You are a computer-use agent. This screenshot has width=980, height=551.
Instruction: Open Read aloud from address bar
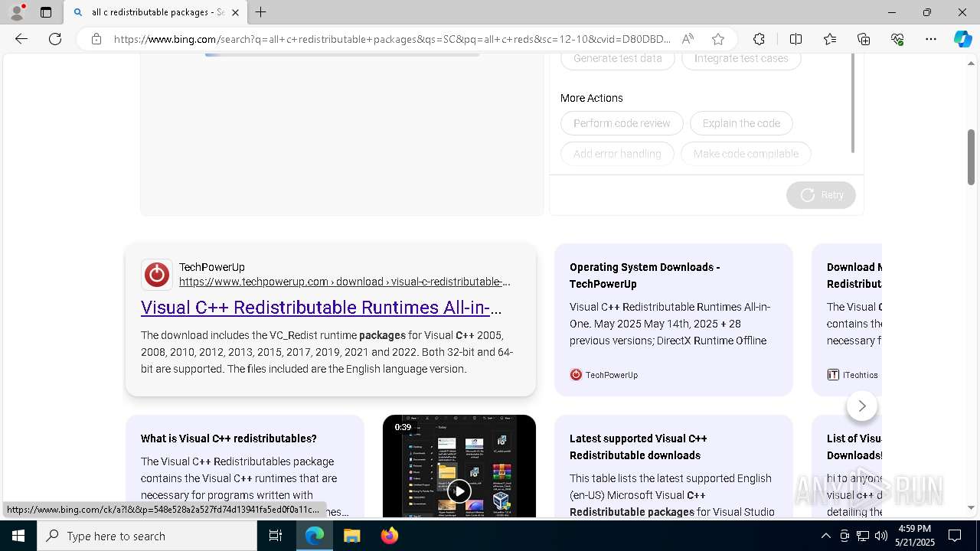pyautogui.click(x=688, y=39)
